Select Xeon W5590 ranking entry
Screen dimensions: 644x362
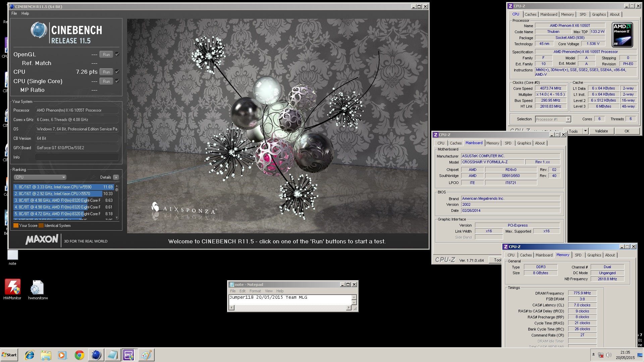64,187
